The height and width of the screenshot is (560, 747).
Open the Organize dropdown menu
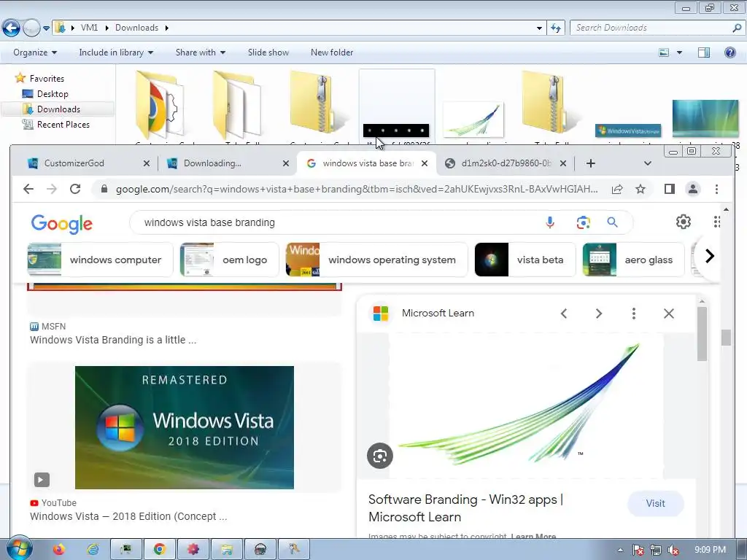(35, 52)
